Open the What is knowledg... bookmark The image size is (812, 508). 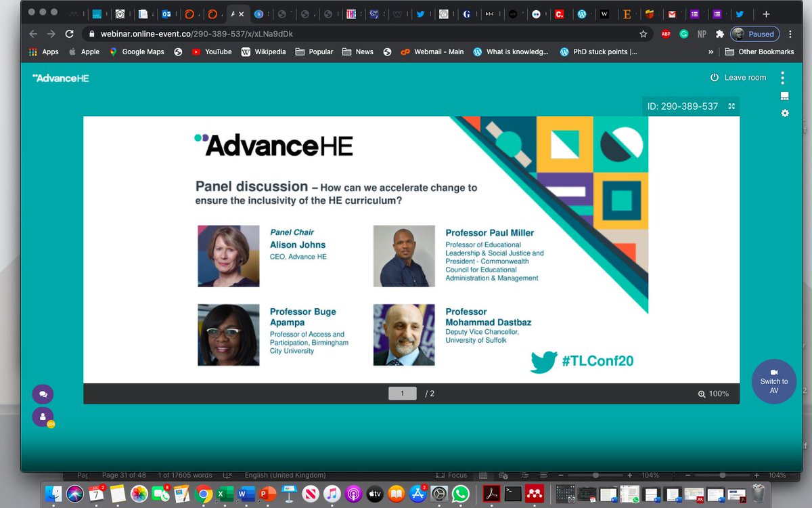[x=511, y=51]
